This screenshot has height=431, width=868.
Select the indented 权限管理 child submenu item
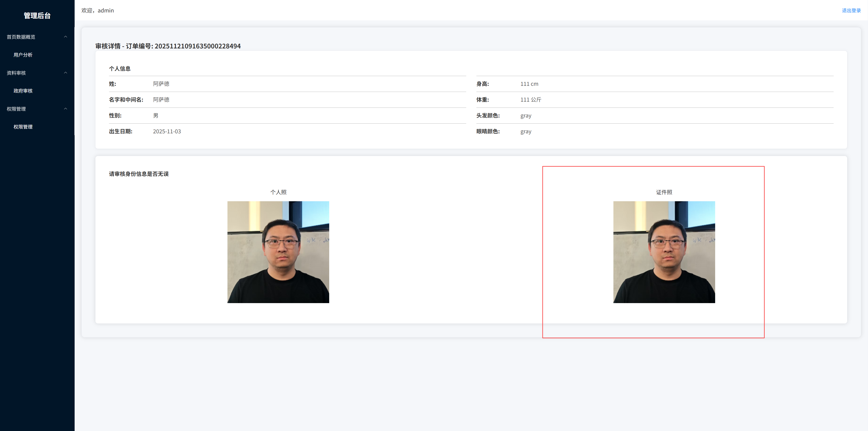tap(23, 127)
